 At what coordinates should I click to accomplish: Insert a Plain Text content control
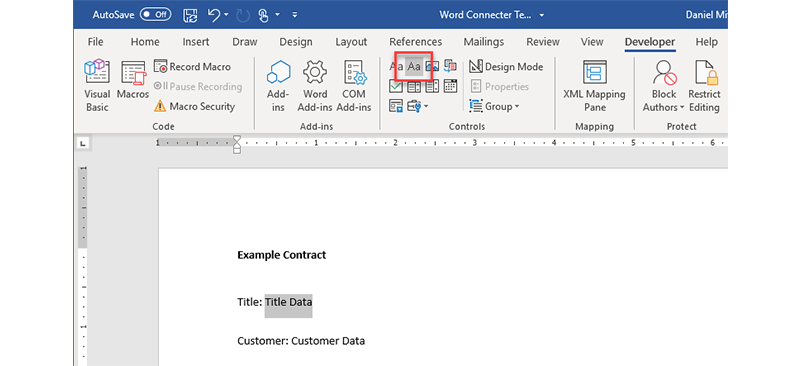point(414,66)
